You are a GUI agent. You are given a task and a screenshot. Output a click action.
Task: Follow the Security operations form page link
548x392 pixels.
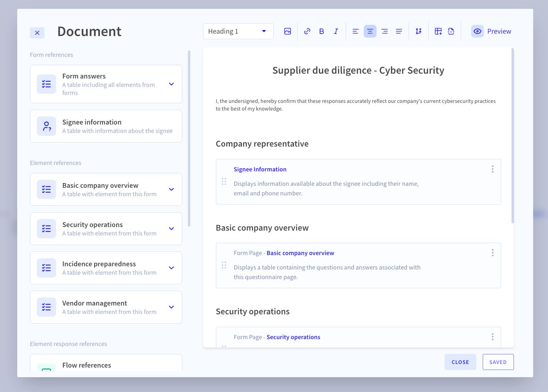[x=293, y=337]
